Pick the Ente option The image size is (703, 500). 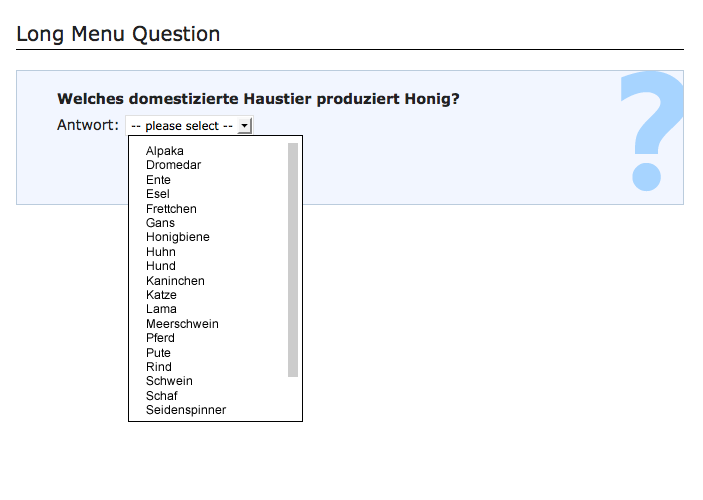(158, 180)
